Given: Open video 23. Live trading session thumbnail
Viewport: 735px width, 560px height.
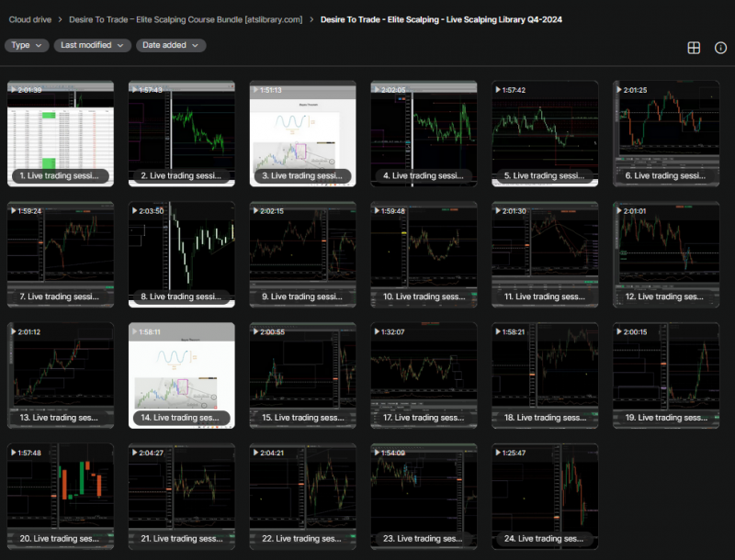Looking at the screenshot, I should click(x=424, y=497).
